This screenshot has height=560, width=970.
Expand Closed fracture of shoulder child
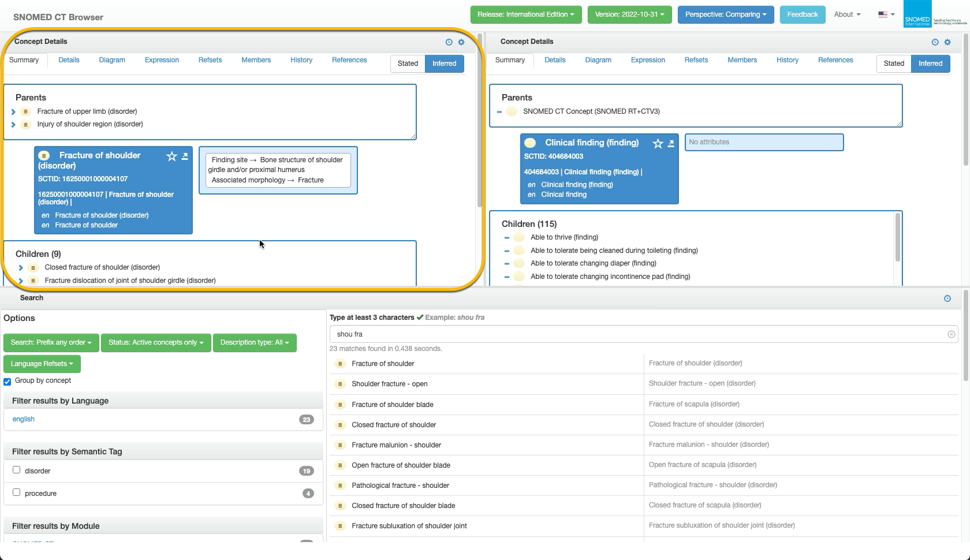[x=21, y=268]
